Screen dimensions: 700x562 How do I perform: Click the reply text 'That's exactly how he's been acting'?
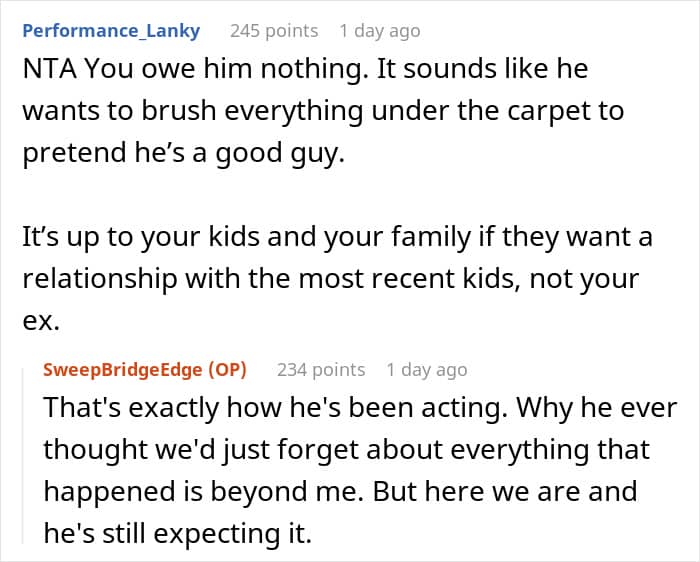pyautogui.click(x=275, y=408)
